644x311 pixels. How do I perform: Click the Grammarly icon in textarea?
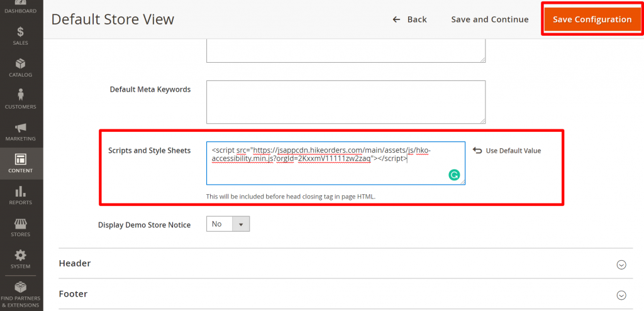click(454, 175)
